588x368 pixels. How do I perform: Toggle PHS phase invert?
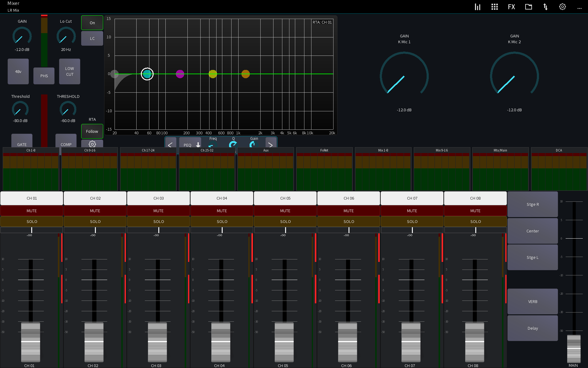[44, 76]
